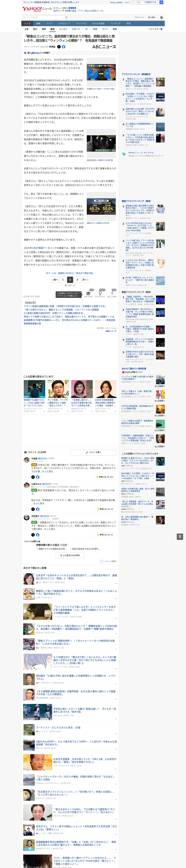This screenshot has height=868, width=186.
Task: Click the scroll-to-top arrow button
Action: (180, 536)
